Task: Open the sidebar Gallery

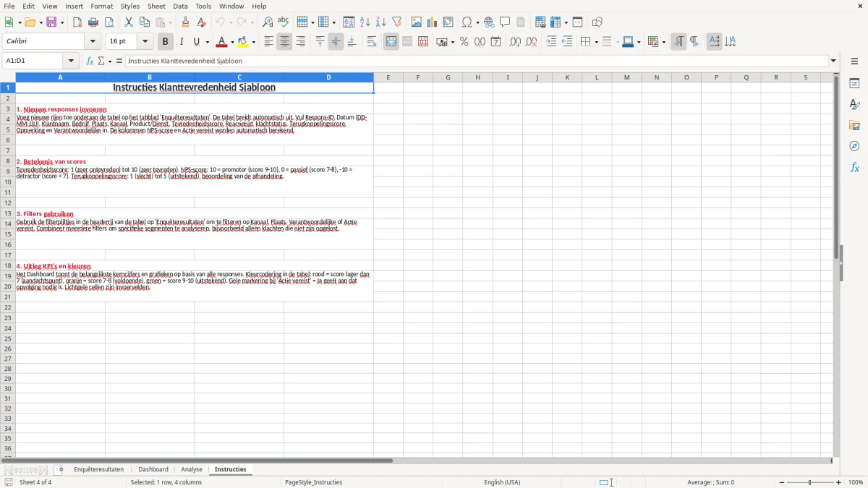Action: click(x=854, y=126)
